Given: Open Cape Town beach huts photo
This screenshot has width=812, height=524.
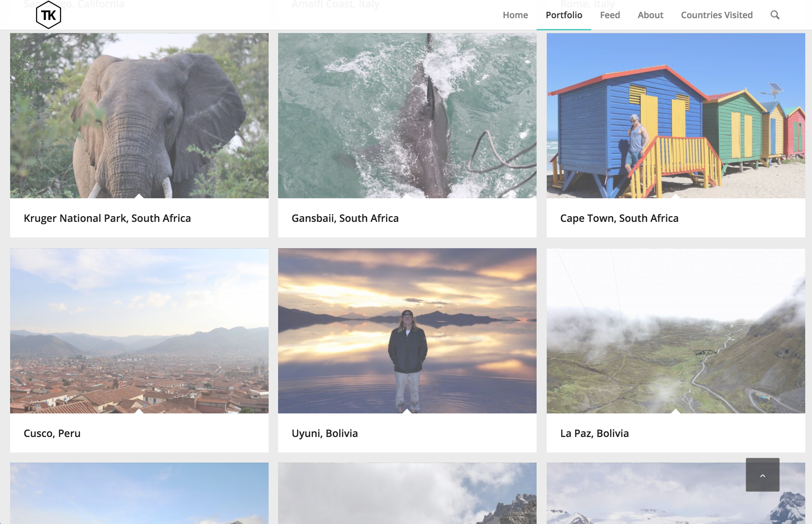Looking at the screenshot, I should click(675, 116).
